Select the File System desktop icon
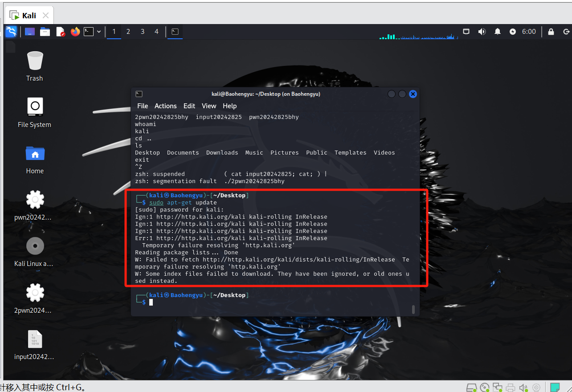Image resolution: width=572 pixels, height=392 pixels. click(x=35, y=113)
